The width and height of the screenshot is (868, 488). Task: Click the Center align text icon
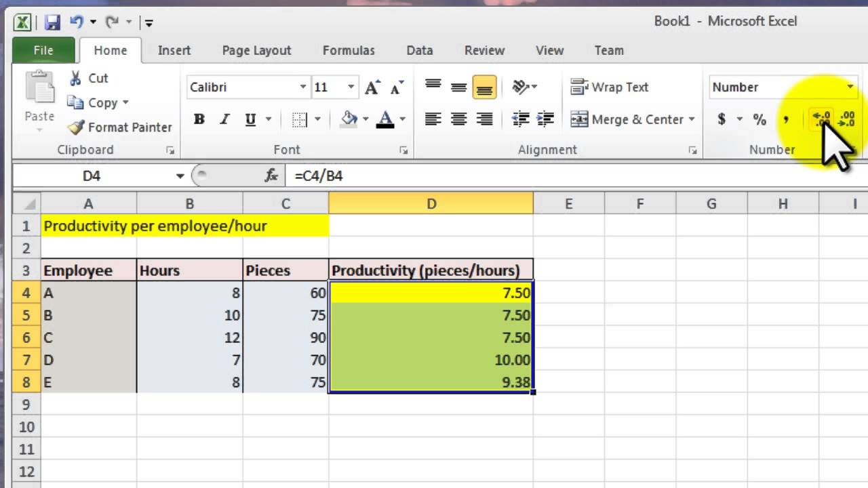click(459, 119)
